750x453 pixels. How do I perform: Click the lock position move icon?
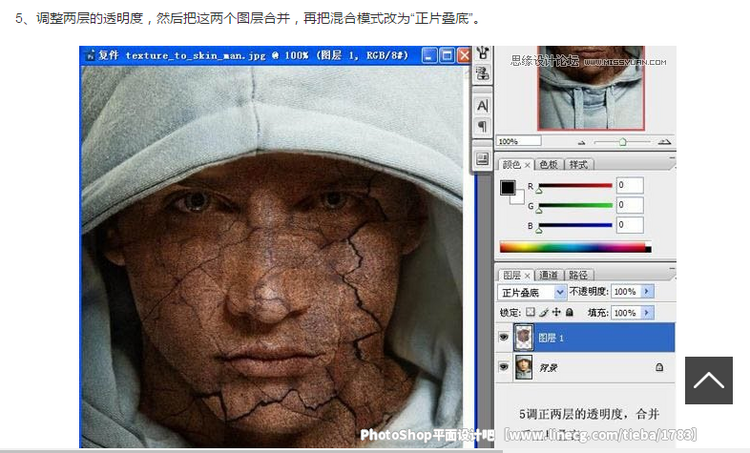(555, 313)
